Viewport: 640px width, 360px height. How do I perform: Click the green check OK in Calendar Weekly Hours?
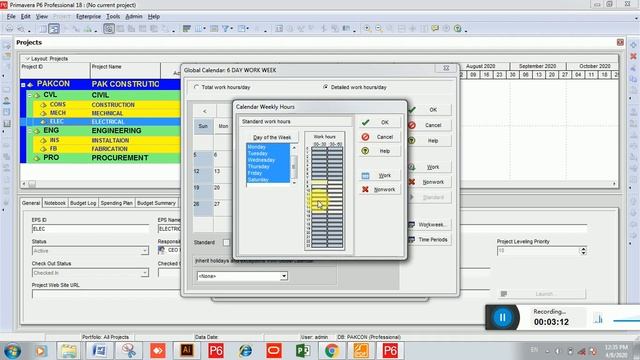365,122
